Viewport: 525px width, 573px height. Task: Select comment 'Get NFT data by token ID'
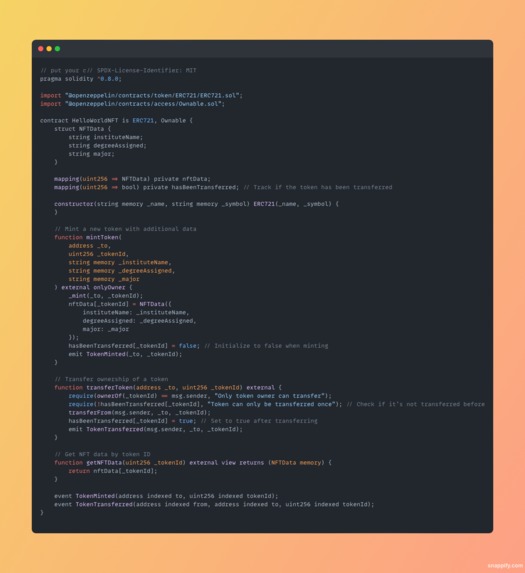coord(102,454)
